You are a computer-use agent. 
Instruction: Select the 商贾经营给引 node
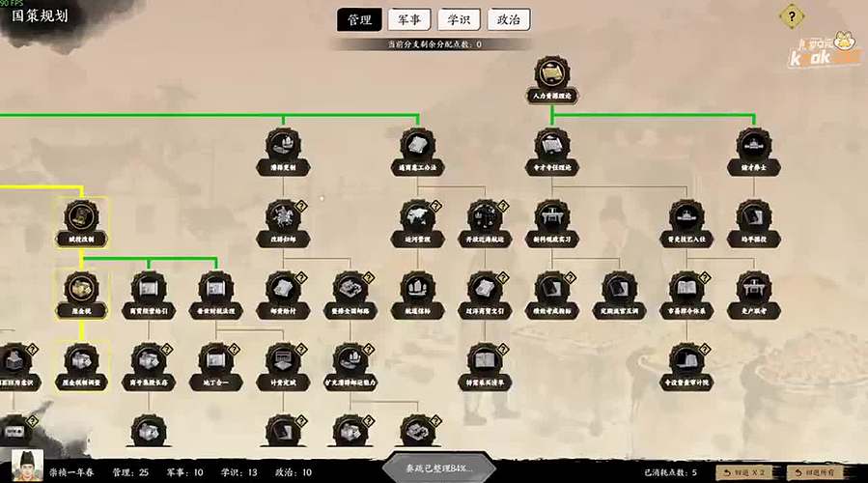(x=149, y=295)
